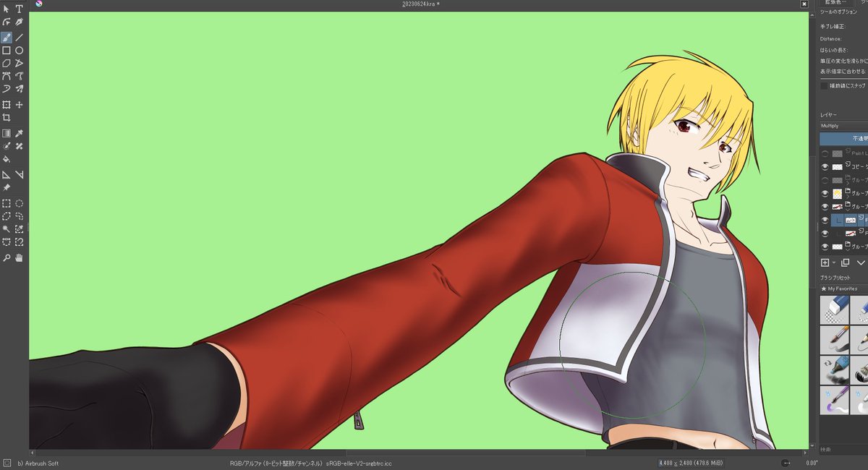The height and width of the screenshot is (470, 868).
Task: Open the add-layer type dropdown arrow
Action: (x=834, y=262)
